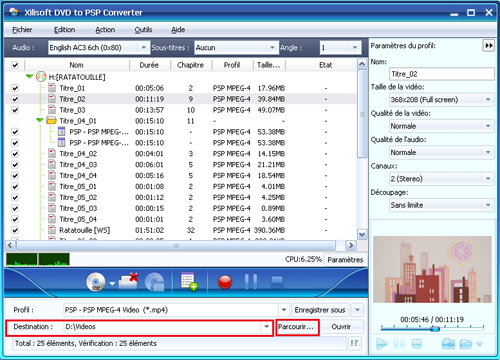Play the preview video
This screenshot has height=360, width=500.
(382, 344)
